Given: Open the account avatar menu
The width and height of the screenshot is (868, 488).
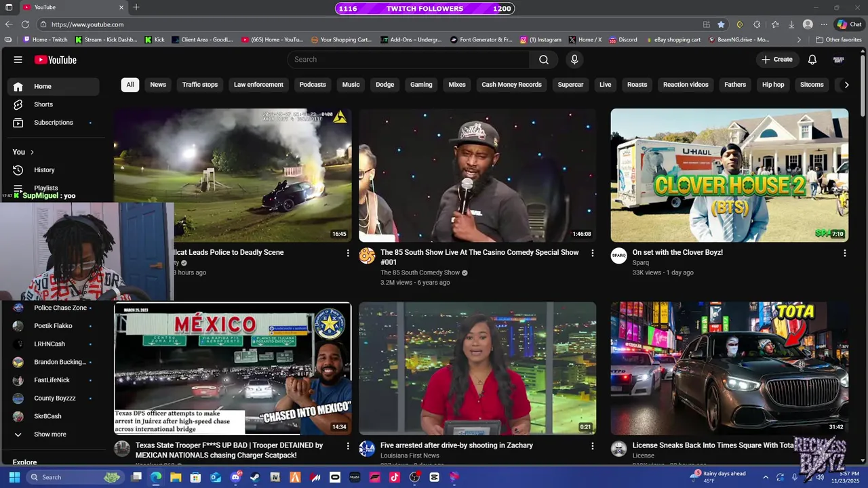Looking at the screenshot, I should (839, 60).
